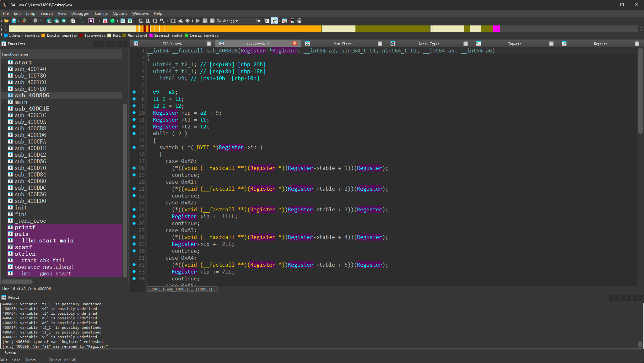This screenshot has height=363, width=644.
Task: Toggle breakpoint dot at line 28
Action: click(134, 237)
